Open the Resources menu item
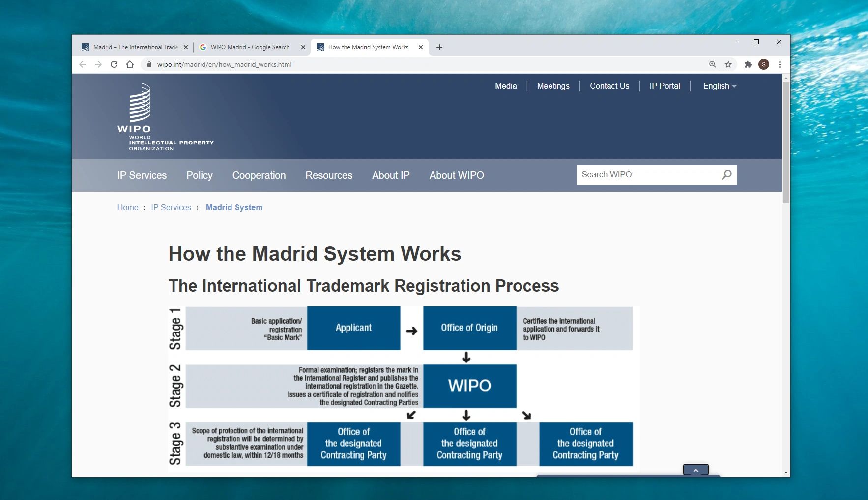The image size is (868, 500). pyautogui.click(x=329, y=175)
